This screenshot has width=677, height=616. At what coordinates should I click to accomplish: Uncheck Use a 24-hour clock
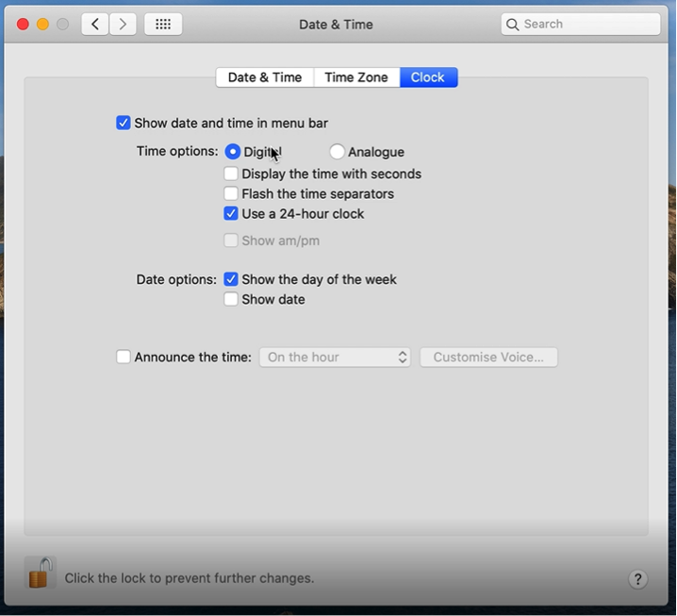pos(231,213)
